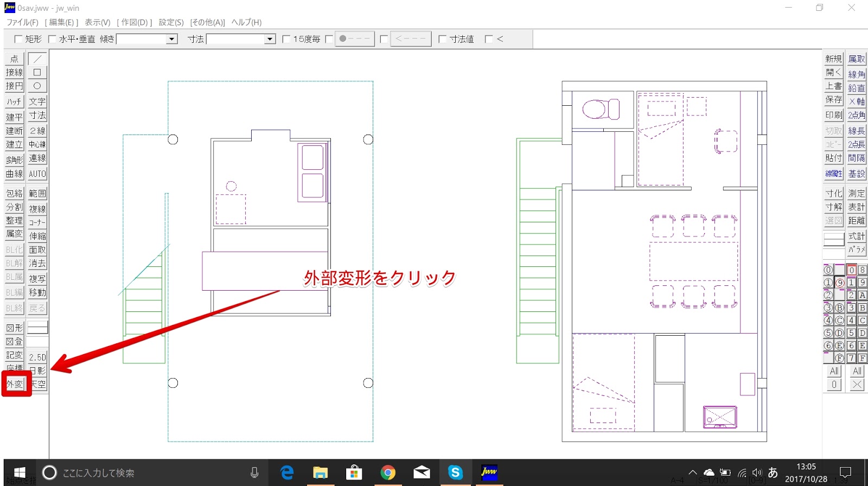This screenshot has height=486, width=868.
Task: Open the 寸法 length dropdown
Action: (270, 39)
